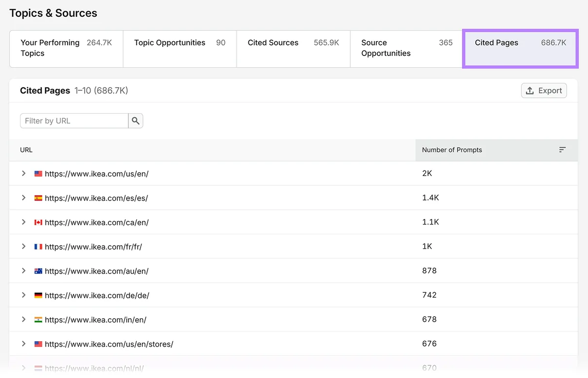This screenshot has width=588, height=378.
Task: Click the 678 prompts value
Action: click(429, 319)
